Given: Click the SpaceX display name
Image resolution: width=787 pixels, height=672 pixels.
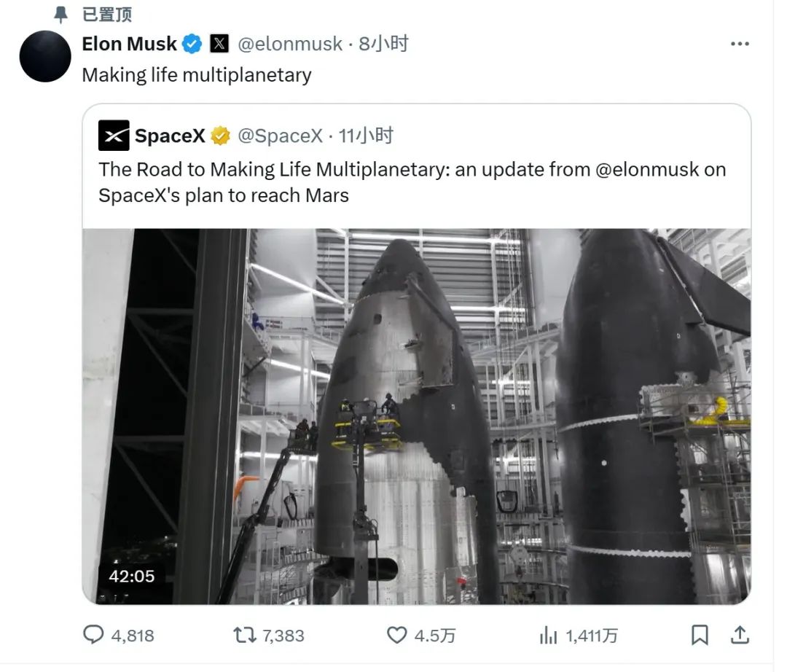Looking at the screenshot, I should [x=170, y=136].
